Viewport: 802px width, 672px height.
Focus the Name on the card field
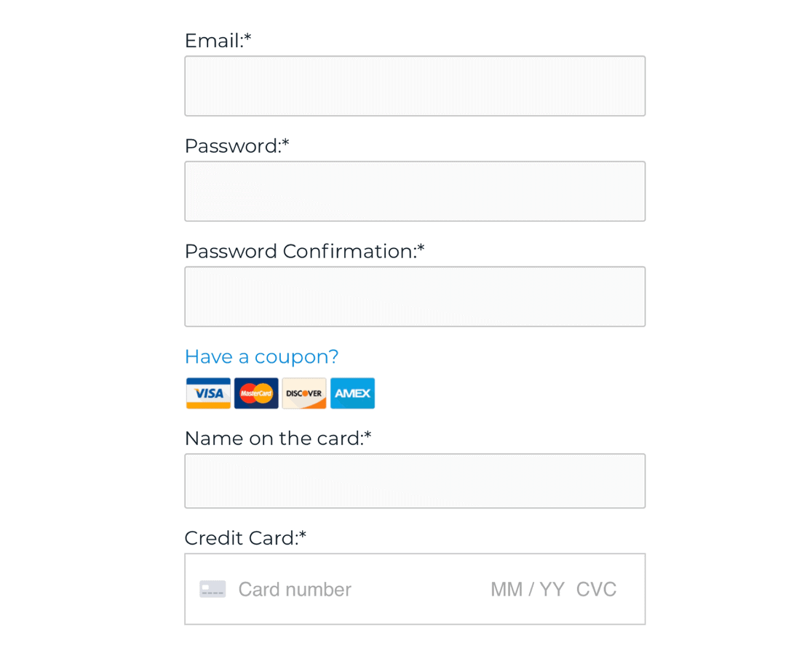pos(415,481)
